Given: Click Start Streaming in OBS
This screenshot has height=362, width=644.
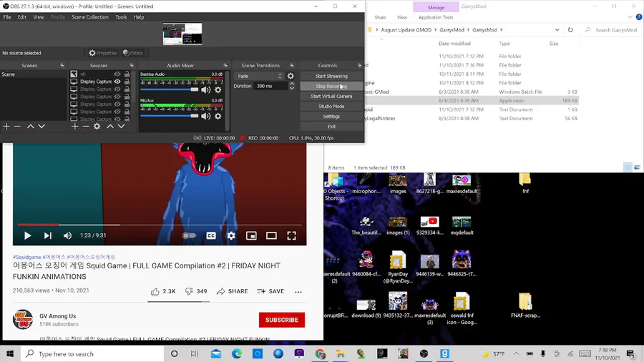Looking at the screenshot, I should click(x=331, y=76).
